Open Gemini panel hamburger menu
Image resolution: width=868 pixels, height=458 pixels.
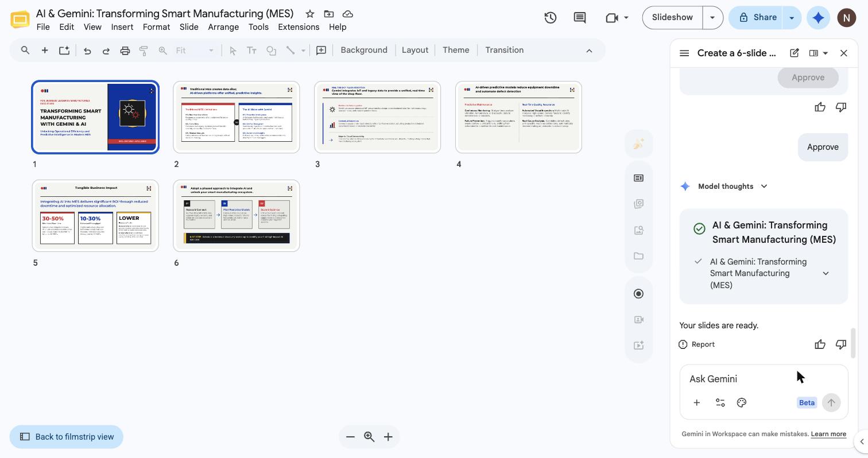point(684,53)
